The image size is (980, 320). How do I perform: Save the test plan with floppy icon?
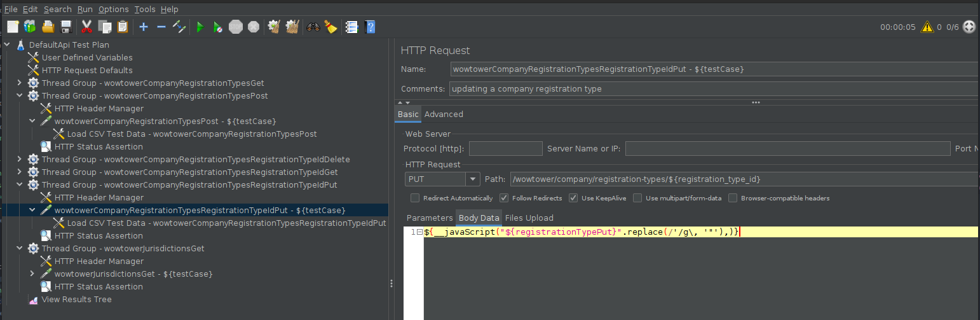pos(65,27)
